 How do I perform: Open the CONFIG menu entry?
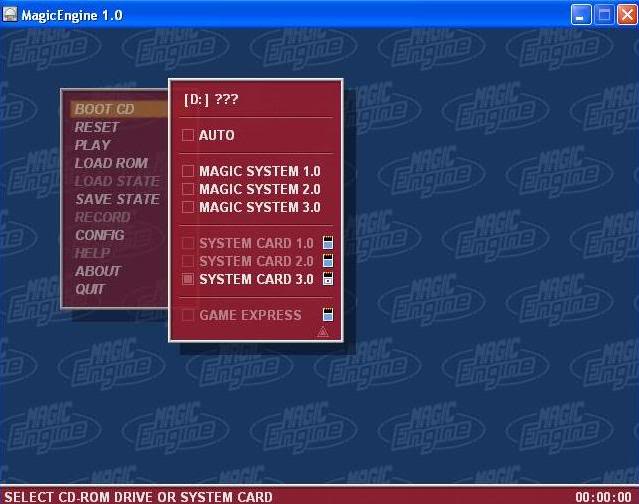100,235
